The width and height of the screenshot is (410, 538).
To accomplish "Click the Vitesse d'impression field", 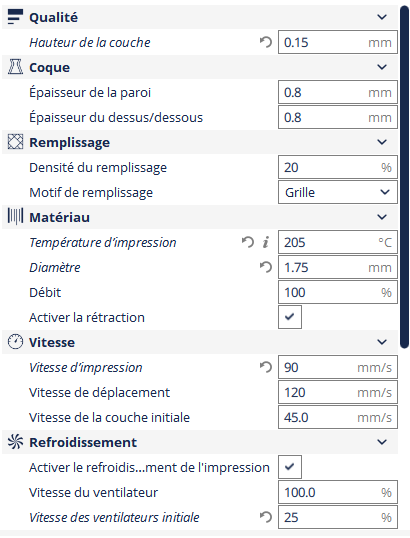I will [338, 367].
